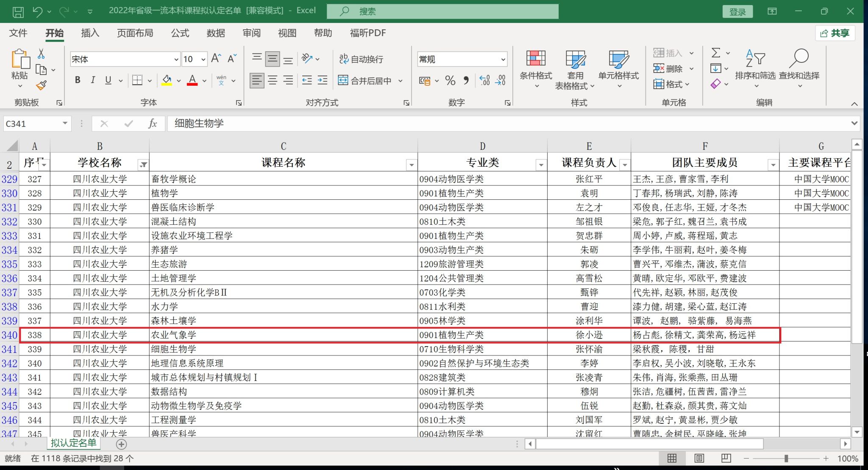
Task: Click the 登录 sign-in button
Action: 737,11
